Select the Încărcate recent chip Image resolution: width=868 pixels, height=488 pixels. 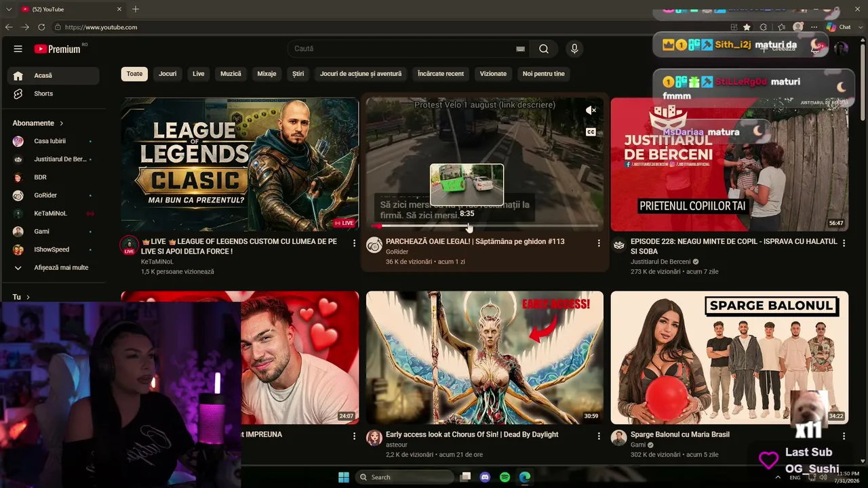[441, 74]
